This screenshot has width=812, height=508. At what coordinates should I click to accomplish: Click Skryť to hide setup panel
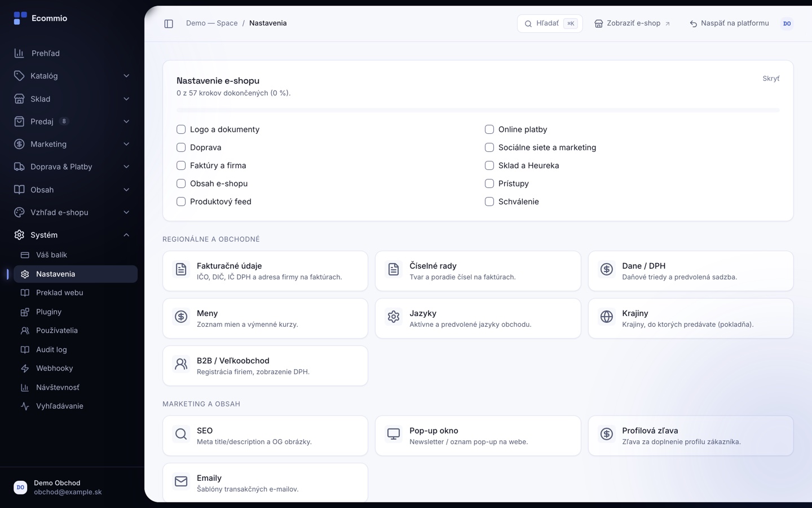pyautogui.click(x=771, y=78)
